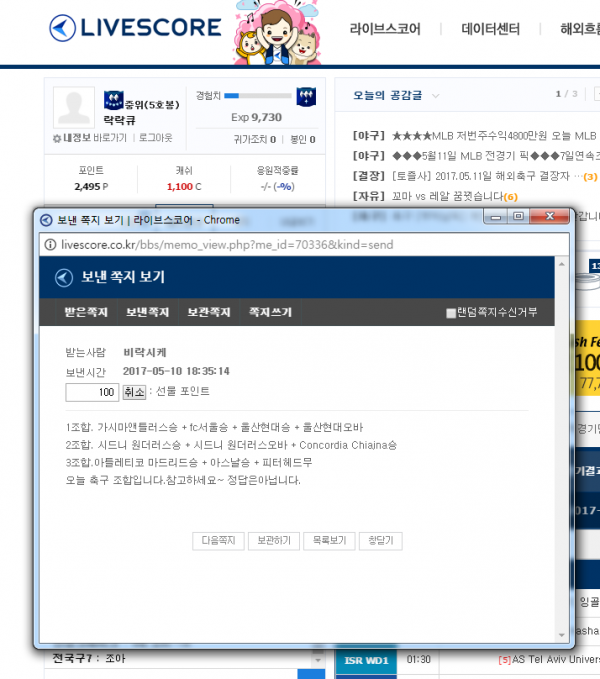The image size is (600, 679).
Task: Click recipient name 비락시케
Action: pos(145,352)
